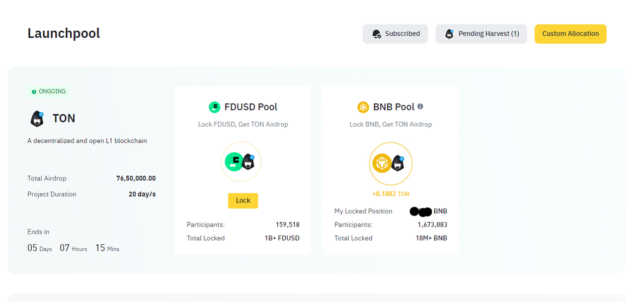Click the BNB Pool title
The height and width of the screenshot is (302, 644).
click(394, 107)
